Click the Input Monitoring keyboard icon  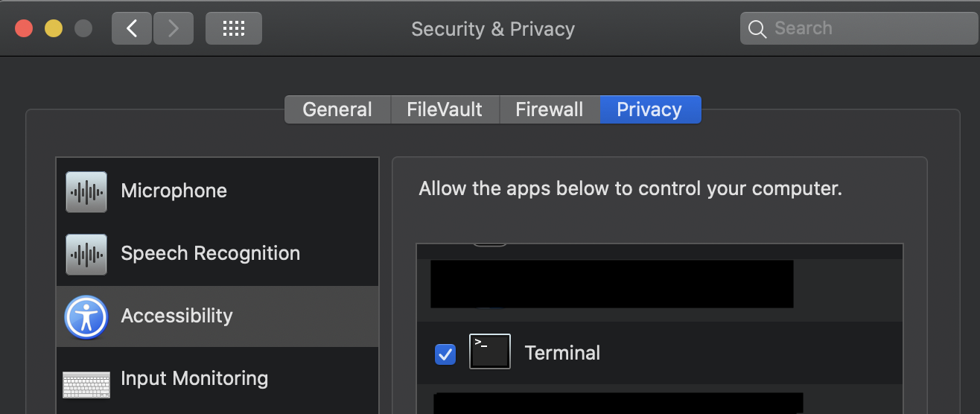(x=86, y=383)
